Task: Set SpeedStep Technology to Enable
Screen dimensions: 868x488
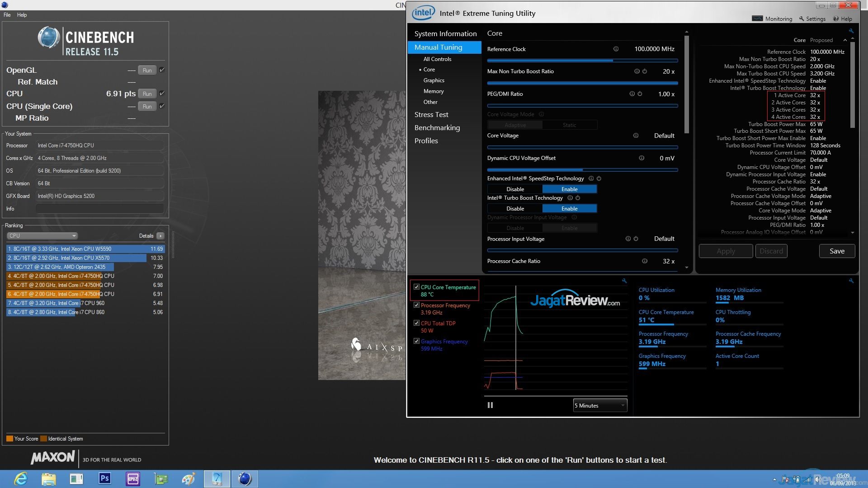Action: (x=570, y=189)
